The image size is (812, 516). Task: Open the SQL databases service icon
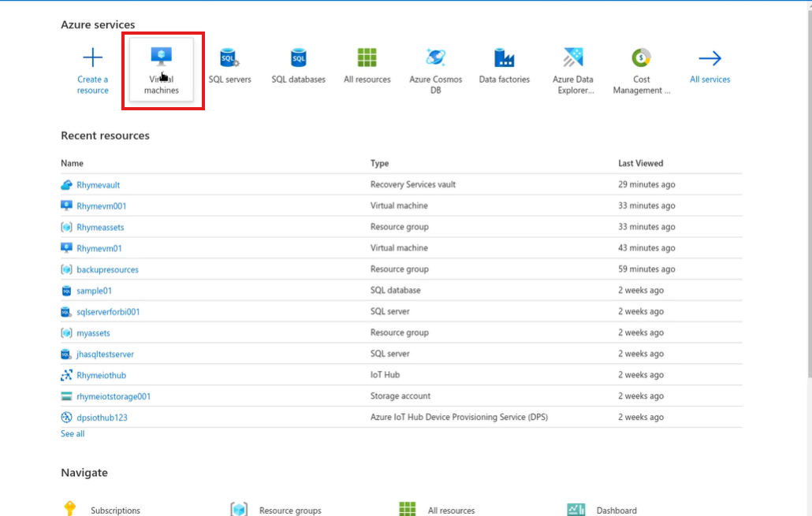(298, 58)
